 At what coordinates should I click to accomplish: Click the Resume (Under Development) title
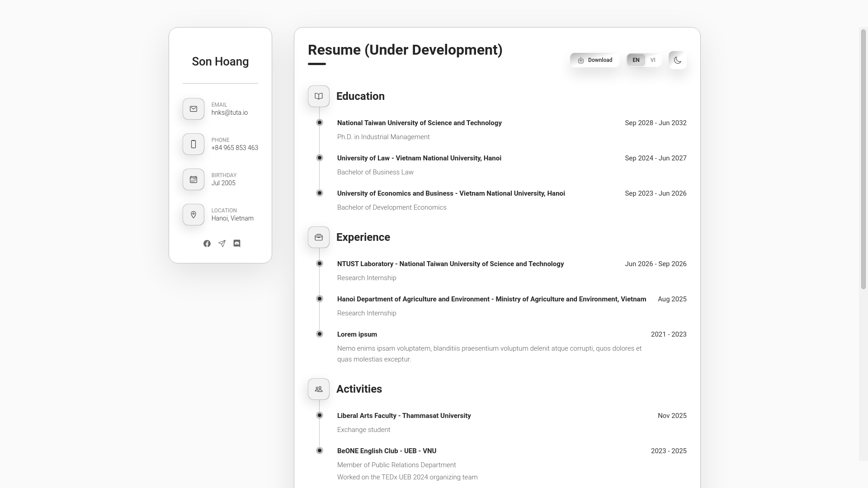coord(405,50)
